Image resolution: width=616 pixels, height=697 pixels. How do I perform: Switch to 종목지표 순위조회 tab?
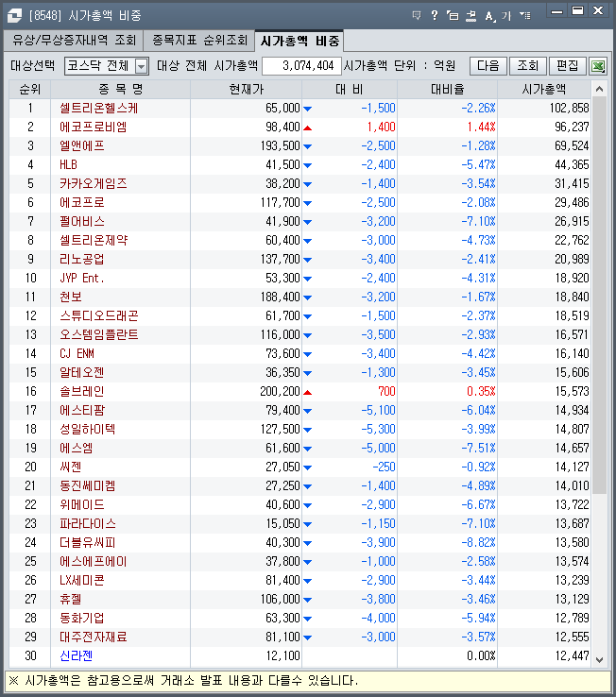tap(199, 41)
